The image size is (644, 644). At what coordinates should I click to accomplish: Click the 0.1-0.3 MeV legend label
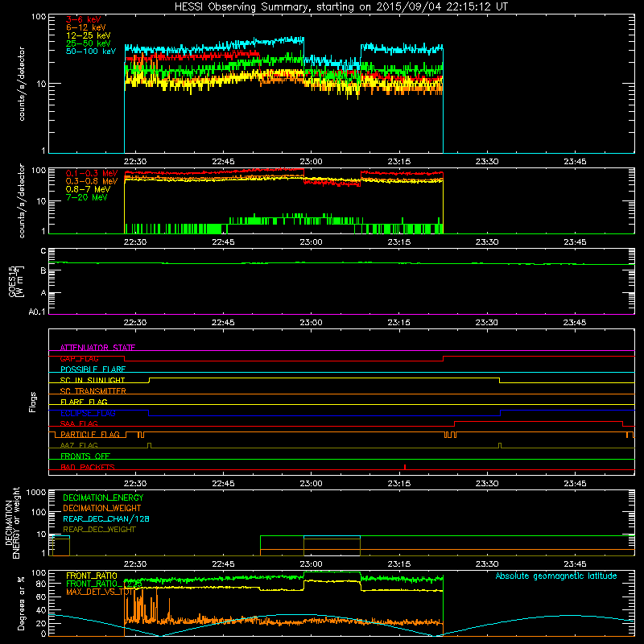[92, 173]
